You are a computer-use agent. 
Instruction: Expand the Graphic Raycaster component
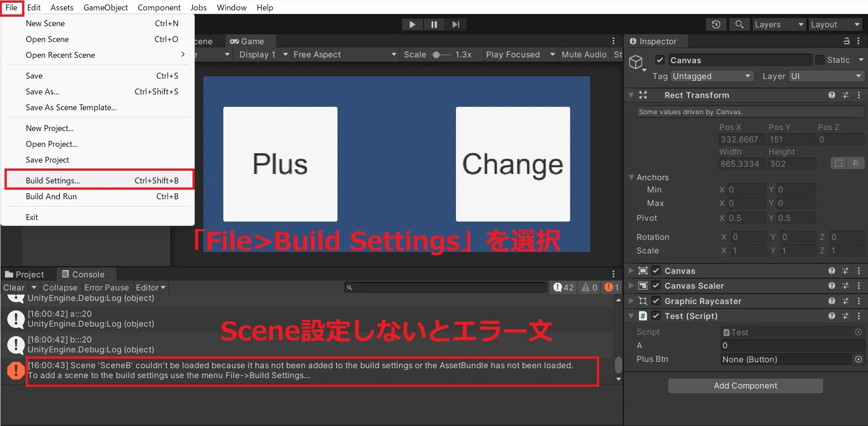[x=631, y=301]
